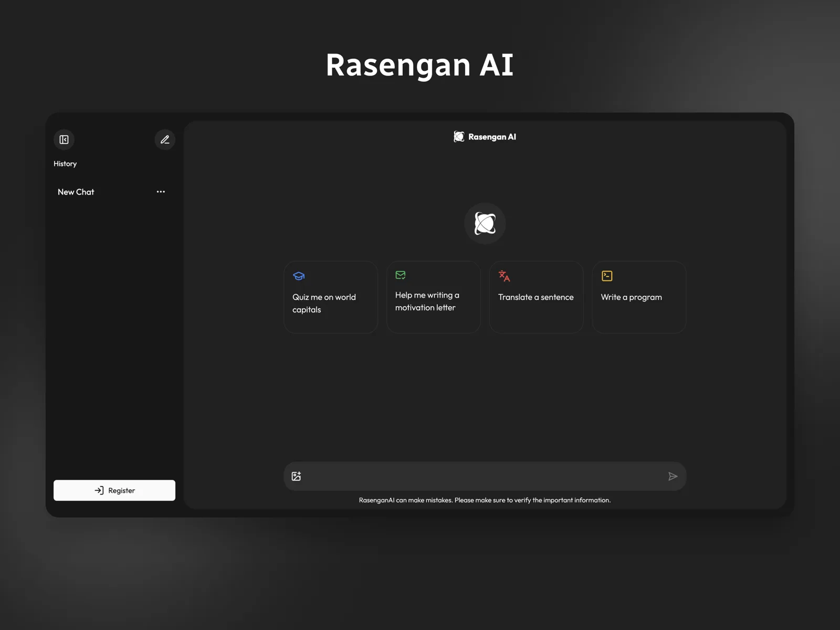This screenshot has width=840, height=630.
Task: Choose Help me writing a motivation letter
Action: (434, 297)
